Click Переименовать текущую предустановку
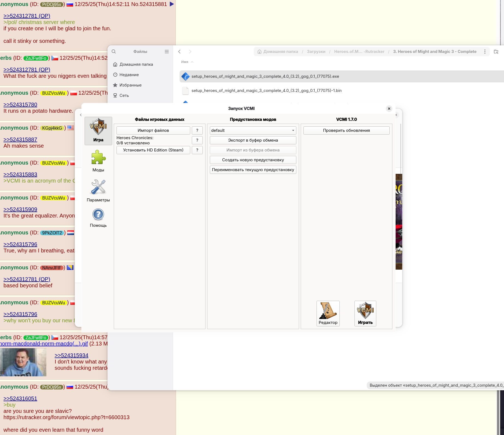The height and width of the screenshot is (435, 504). (253, 170)
